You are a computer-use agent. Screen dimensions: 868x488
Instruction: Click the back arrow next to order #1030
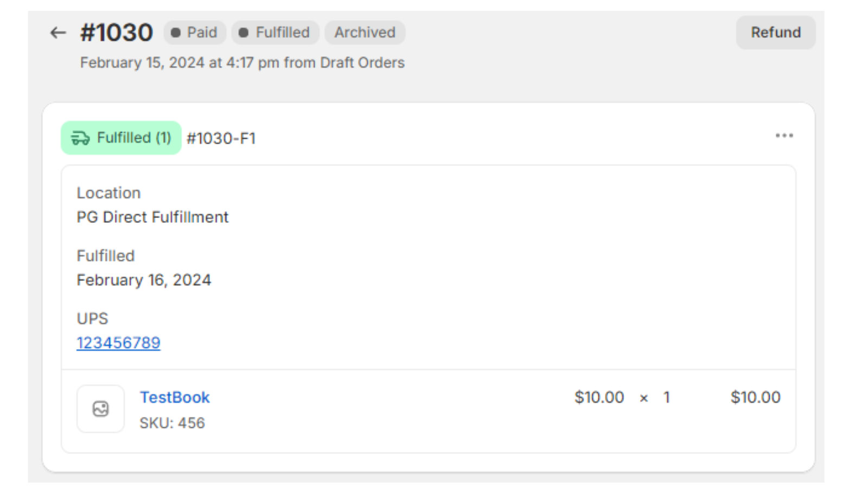[x=58, y=33]
